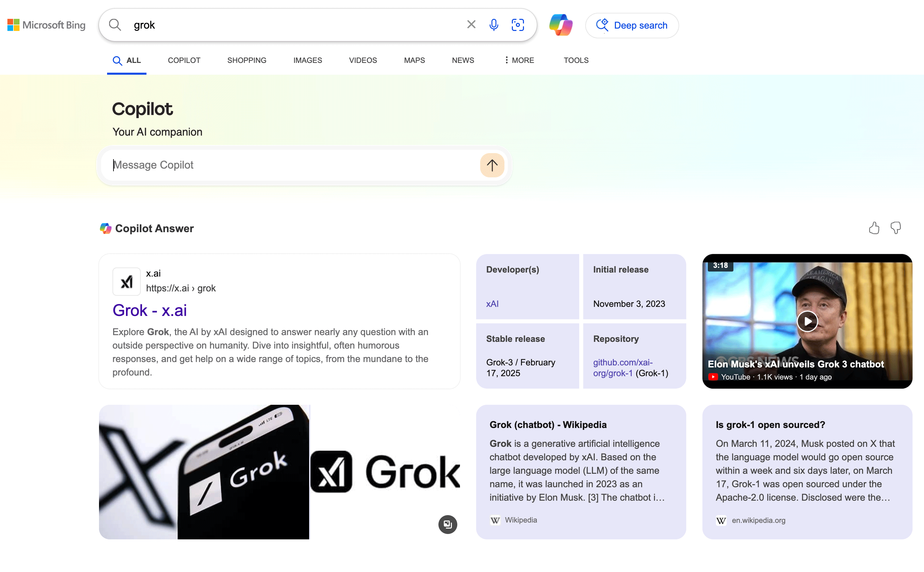Click the thumbs up icon on Copilot Answer
The width and height of the screenshot is (924, 572).
874,228
